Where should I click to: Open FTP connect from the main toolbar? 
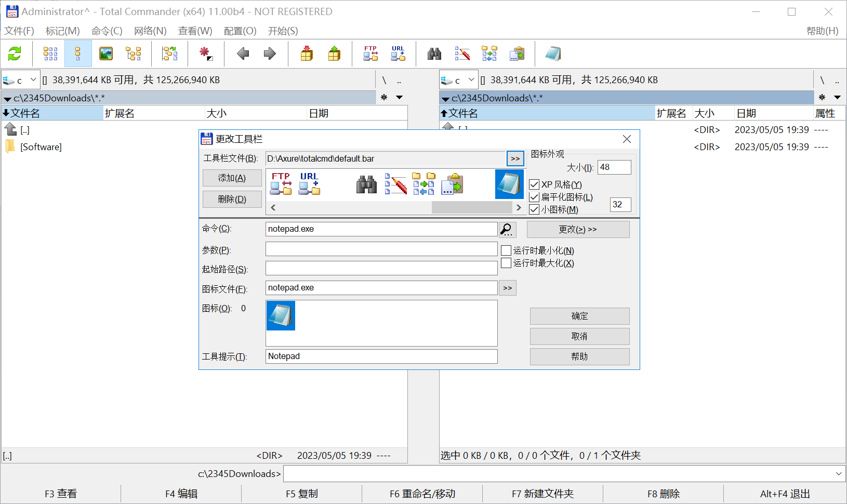coord(370,54)
